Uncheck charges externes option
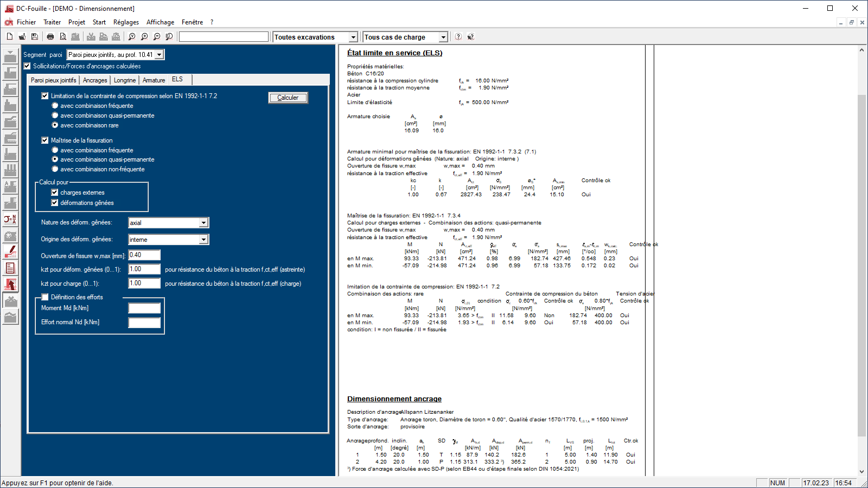This screenshot has height=488, width=868. click(x=55, y=192)
